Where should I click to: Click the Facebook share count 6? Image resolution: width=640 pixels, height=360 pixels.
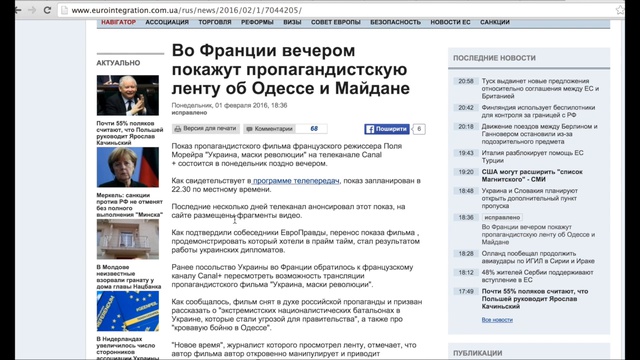[x=419, y=129]
